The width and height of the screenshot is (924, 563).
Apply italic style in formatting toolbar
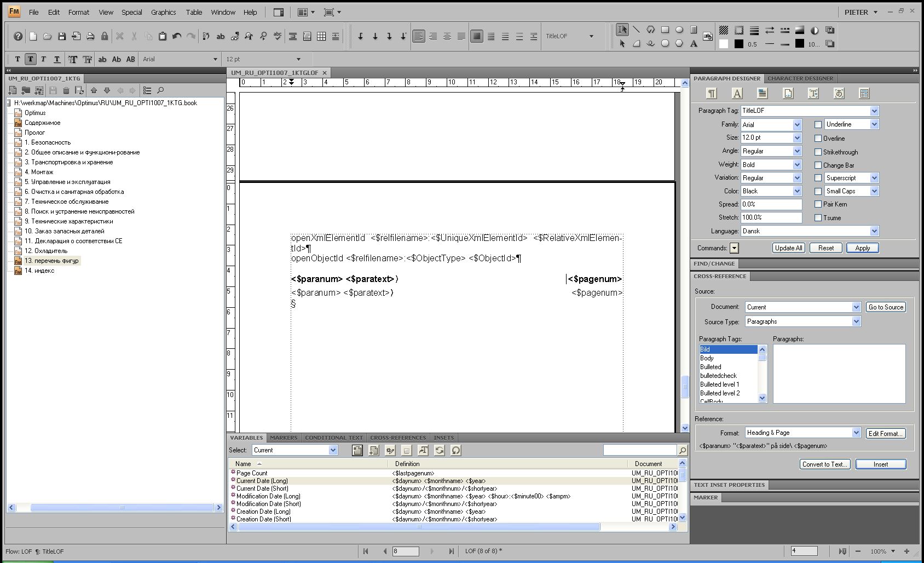pos(43,59)
